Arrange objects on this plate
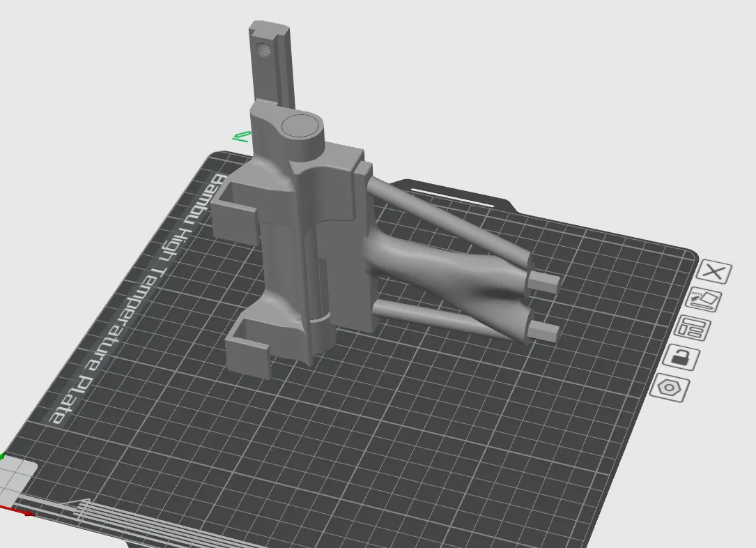 [693, 328]
